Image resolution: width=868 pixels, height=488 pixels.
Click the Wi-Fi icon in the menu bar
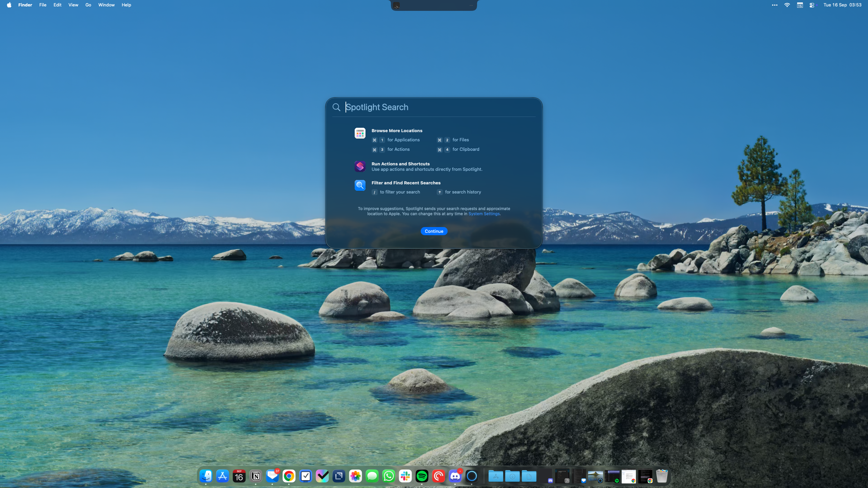787,5
